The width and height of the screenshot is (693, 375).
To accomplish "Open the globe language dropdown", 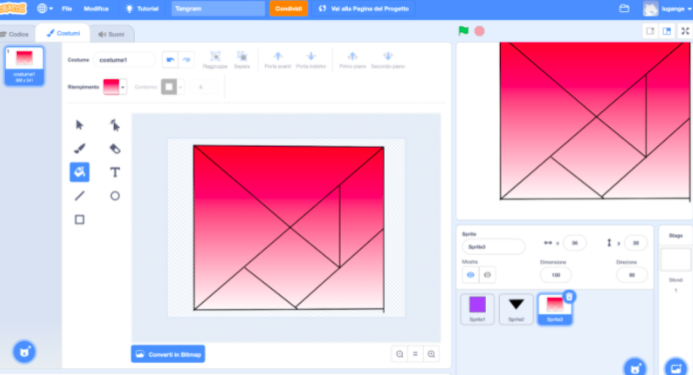I will click(x=45, y=8).
